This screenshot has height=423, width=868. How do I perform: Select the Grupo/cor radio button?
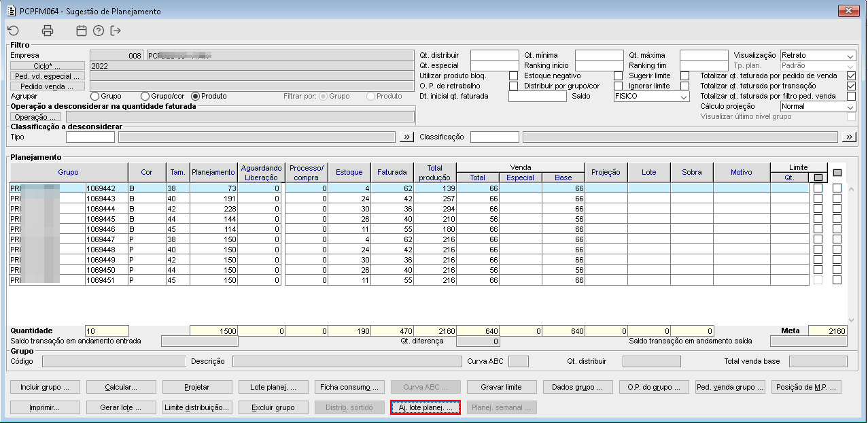pos(145,97)
